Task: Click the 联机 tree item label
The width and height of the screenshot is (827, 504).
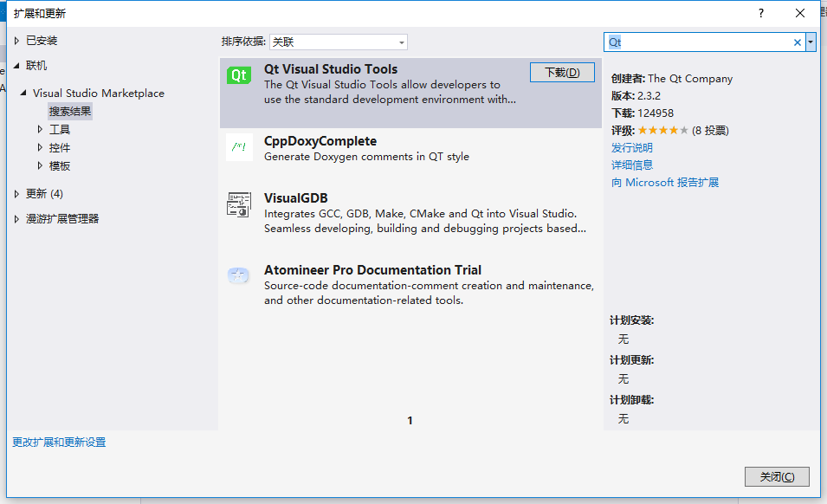Action: [x=36, y=65]
